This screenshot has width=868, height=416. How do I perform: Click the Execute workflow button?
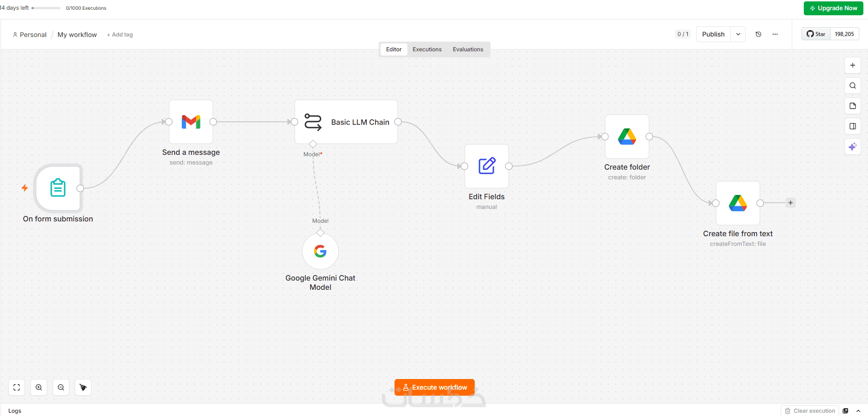(434, 387)
